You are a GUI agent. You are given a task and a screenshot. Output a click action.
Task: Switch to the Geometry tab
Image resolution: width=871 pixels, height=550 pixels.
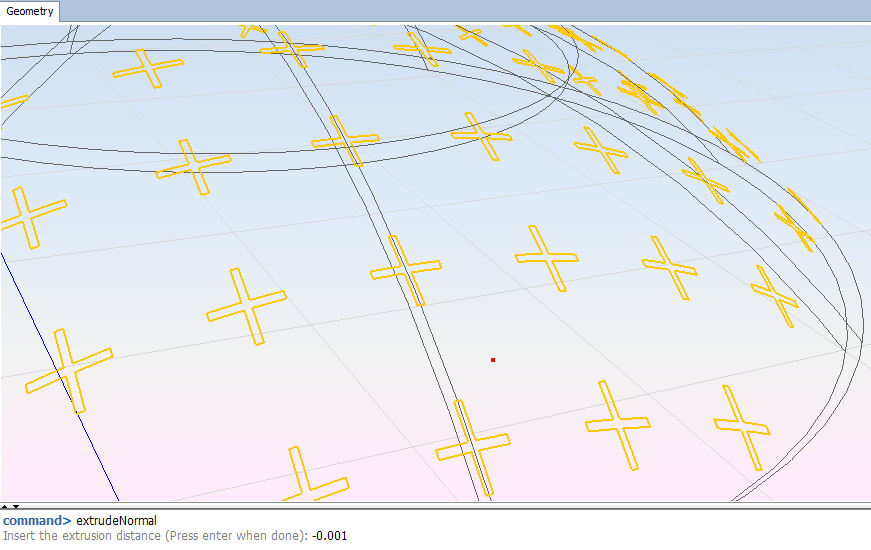30,12
